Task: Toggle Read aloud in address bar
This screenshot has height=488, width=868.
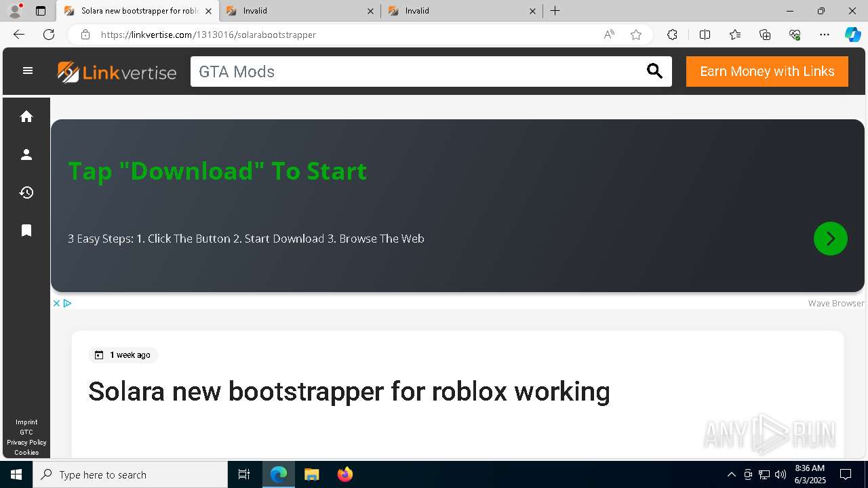Action: point(609,35)
